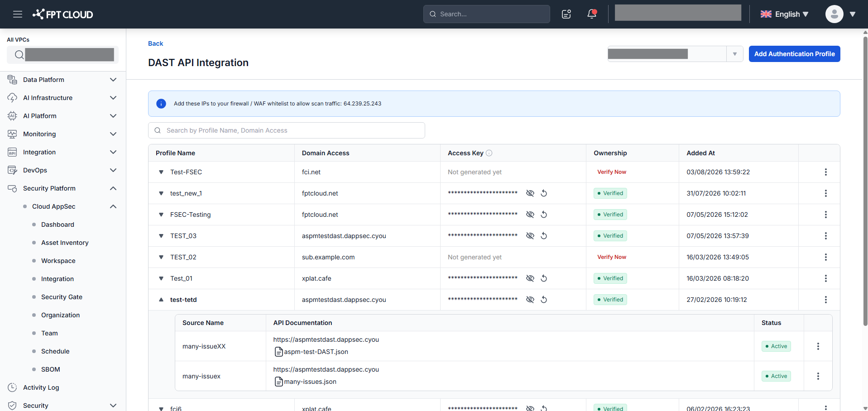868x411 pixels.
Task: Click the Active status of many-issueXX
Action: [x=776, y=346]
